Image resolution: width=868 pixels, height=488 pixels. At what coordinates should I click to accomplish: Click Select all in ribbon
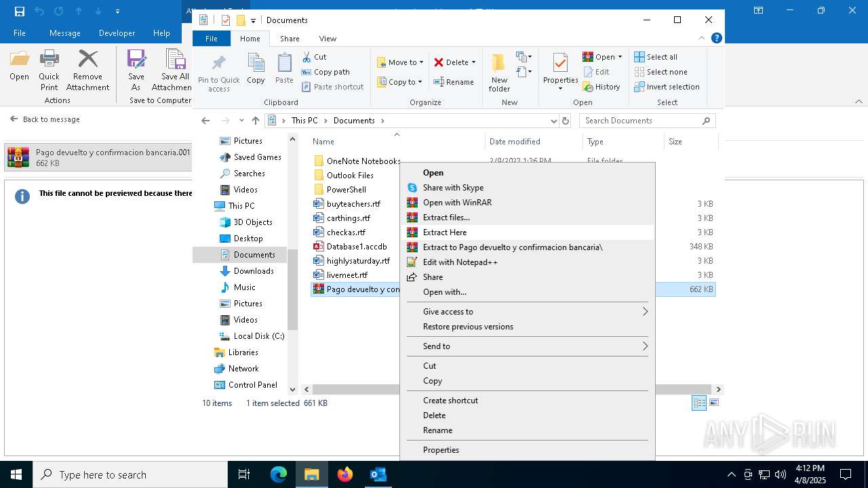(x=656, y=57)
